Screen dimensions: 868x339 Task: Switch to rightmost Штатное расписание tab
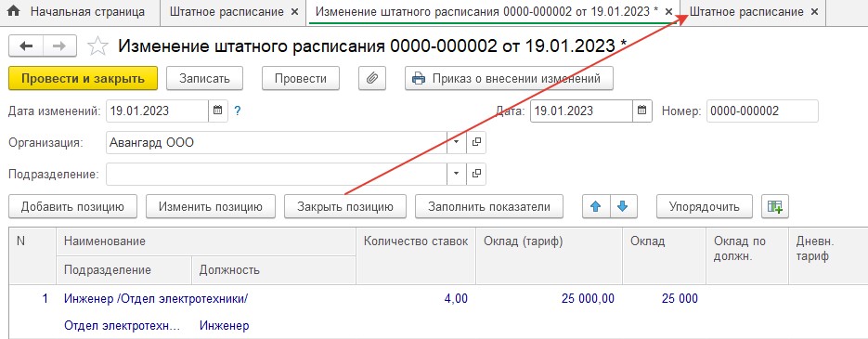tap(746, 12)
